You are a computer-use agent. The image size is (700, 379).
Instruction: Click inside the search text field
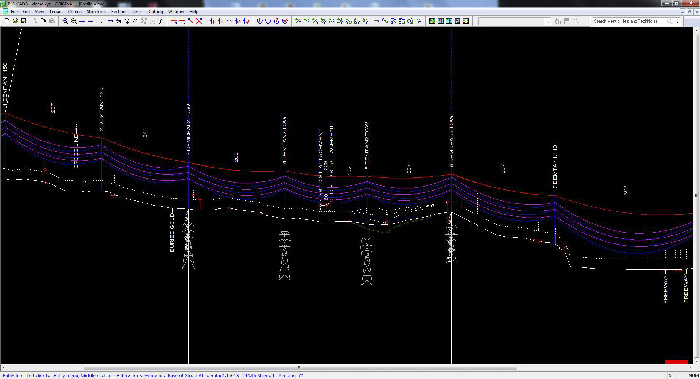(629, 21)
